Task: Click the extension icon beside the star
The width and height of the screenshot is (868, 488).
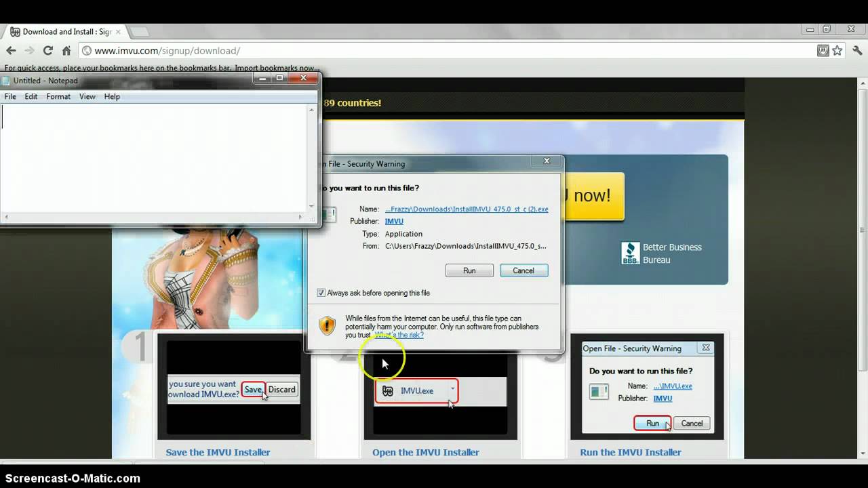Action: pos(823,50)
